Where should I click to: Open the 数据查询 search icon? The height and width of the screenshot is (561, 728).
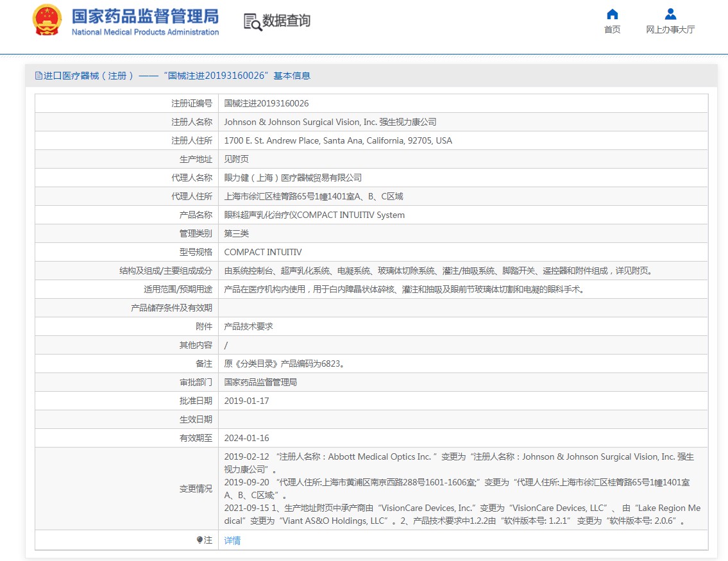pos(253,22)
